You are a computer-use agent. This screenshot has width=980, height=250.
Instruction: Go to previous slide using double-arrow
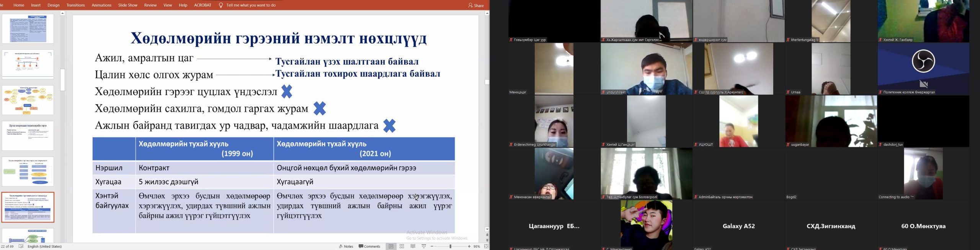coord(487,235)
